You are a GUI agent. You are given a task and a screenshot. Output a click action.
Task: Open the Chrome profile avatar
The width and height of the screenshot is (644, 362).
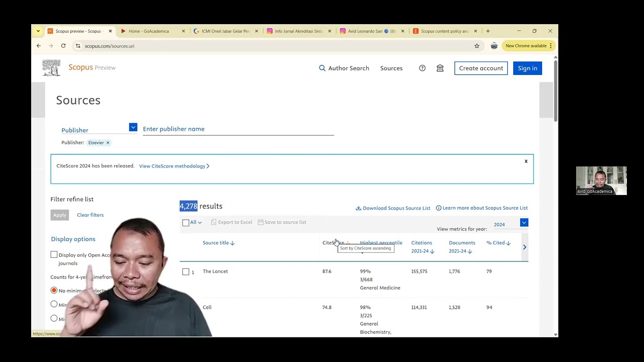point(494,46)
